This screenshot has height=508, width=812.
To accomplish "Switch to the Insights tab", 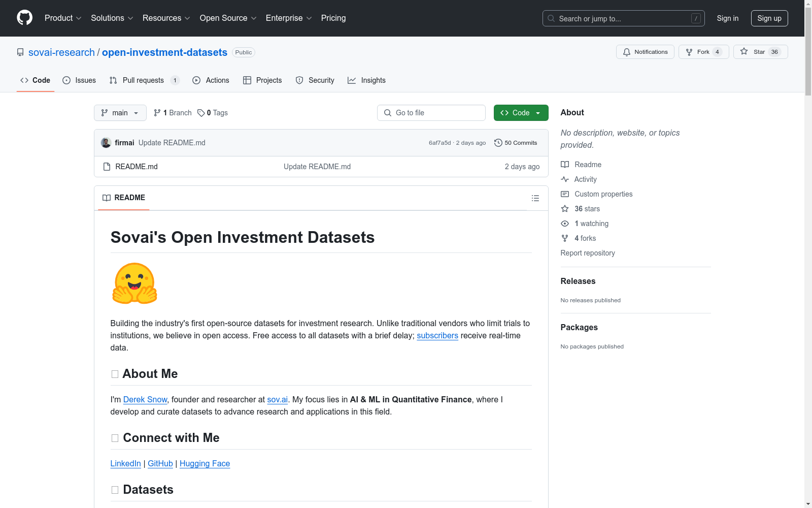I will pyautogui.click(x=366, y=80).
